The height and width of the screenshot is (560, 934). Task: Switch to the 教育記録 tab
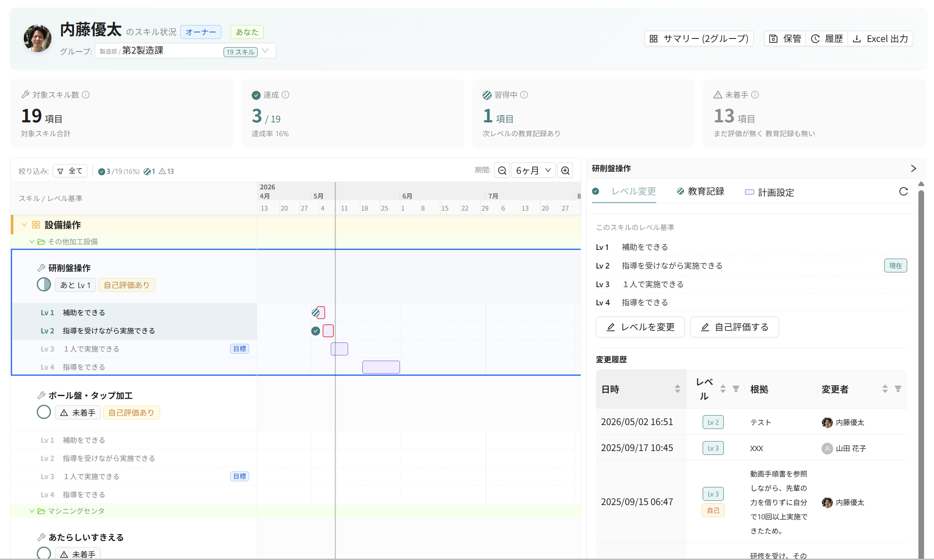click(x=700, y=191)
